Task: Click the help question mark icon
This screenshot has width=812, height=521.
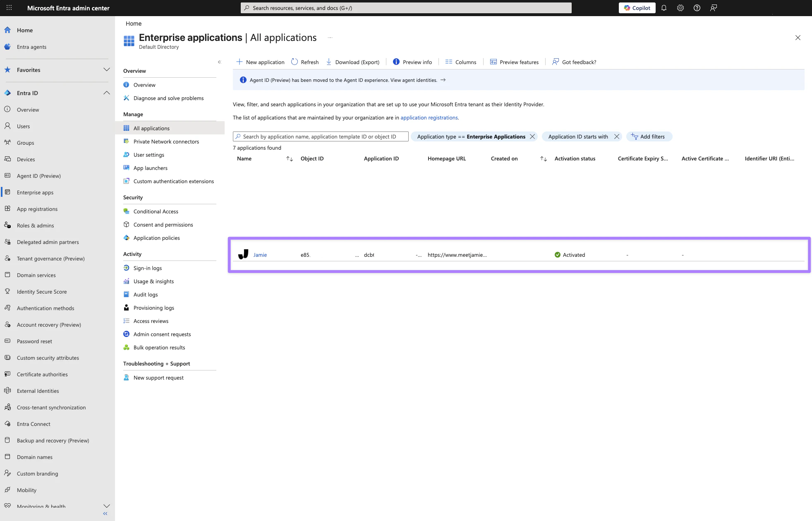Action: click(x=697, y=8)
